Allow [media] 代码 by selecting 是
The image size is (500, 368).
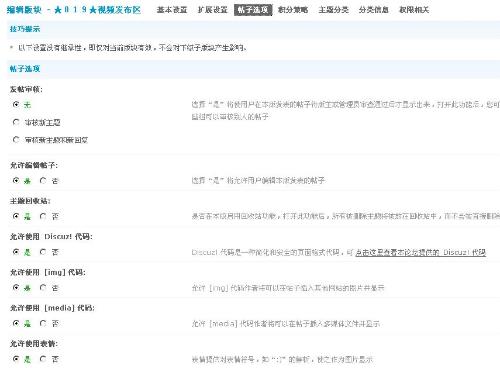click(16, 323)
